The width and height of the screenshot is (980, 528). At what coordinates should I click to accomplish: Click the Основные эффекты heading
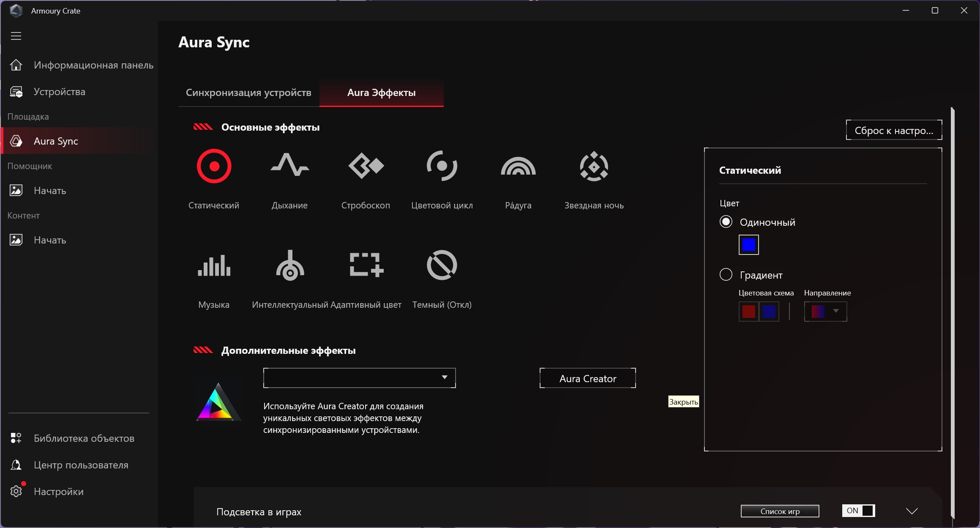[x=270, y=127]
